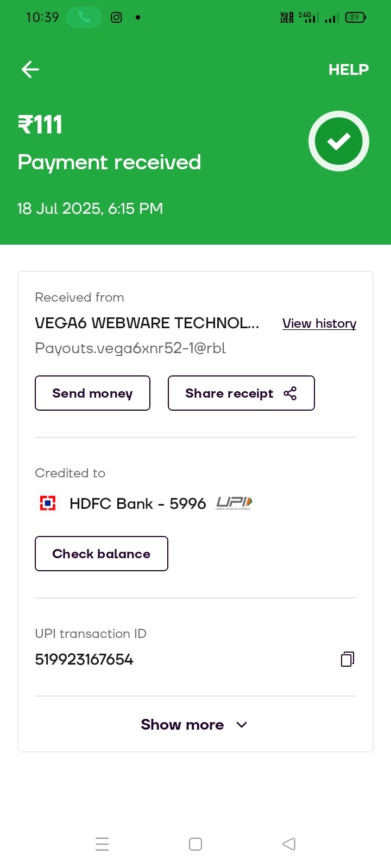Tap the share icon on Share receipt
This screenshot has width=391, height=868.
(290, 393)
